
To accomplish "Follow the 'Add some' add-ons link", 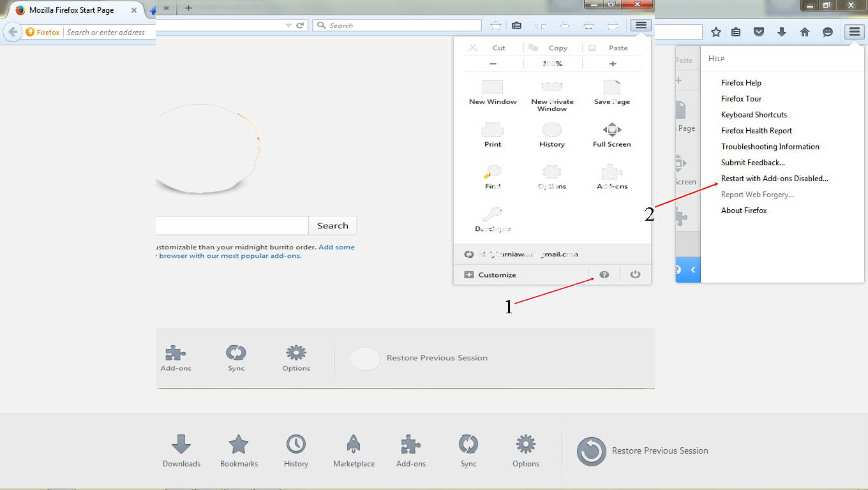I will pyautogui.click(x=336, y=247).
